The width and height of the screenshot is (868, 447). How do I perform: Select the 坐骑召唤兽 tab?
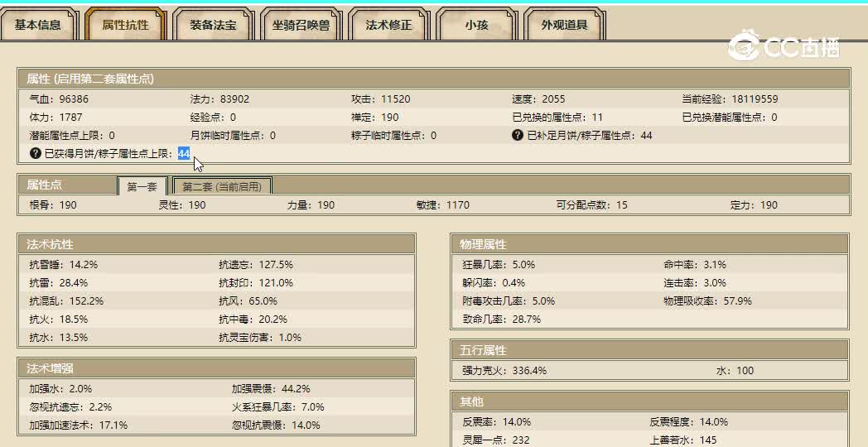(301, 24)
